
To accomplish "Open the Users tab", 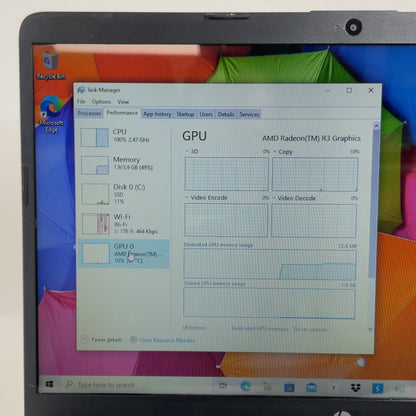I will 206,114.
